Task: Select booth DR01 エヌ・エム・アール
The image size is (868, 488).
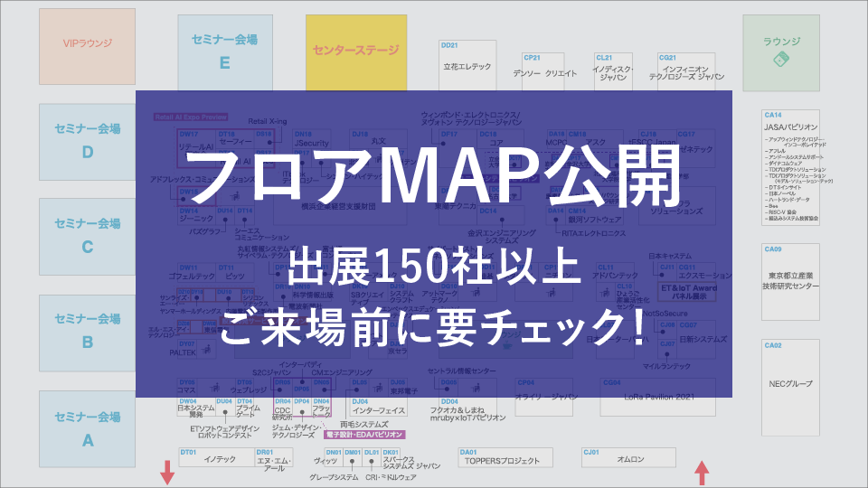Action: click(x=273, y=459)
